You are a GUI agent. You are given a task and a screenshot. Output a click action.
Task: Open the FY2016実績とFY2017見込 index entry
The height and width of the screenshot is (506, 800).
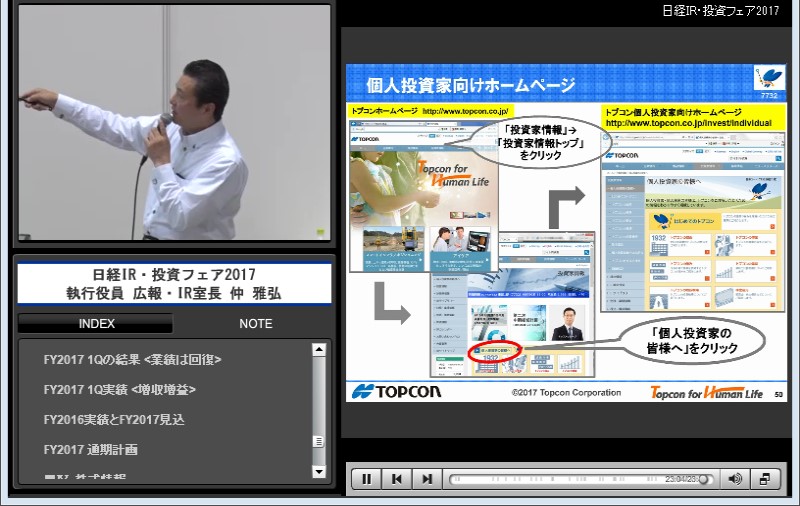(114, 420)
